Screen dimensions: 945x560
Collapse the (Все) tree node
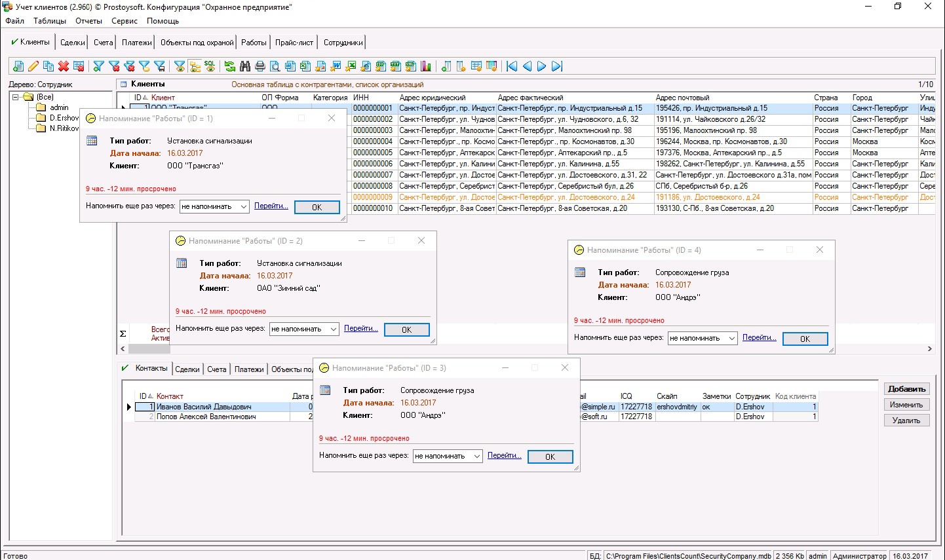(x=16, y=97)
